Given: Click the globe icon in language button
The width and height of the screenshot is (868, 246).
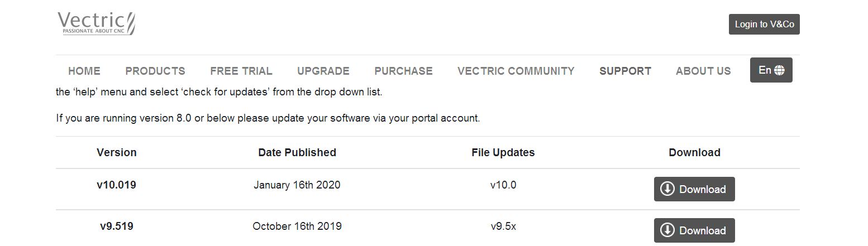Looking at the screenshot, I should click(780, 70).
